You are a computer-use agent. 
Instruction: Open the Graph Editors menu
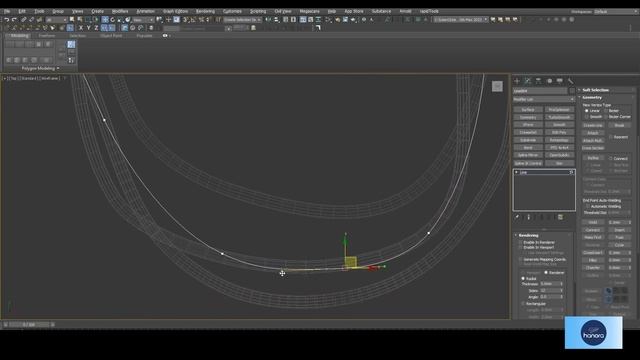tap(176, 11)
